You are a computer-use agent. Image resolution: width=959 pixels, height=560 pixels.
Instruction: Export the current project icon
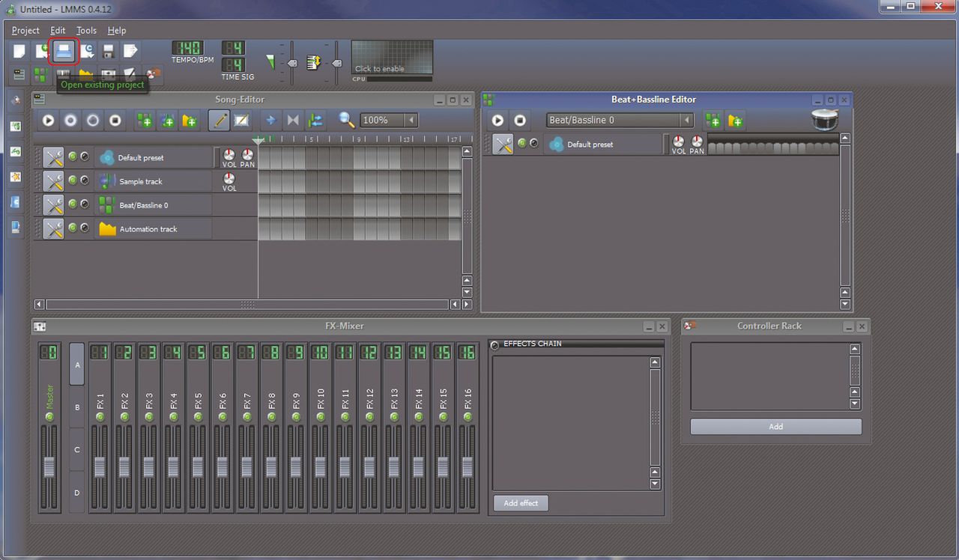[x=131, y=51]
